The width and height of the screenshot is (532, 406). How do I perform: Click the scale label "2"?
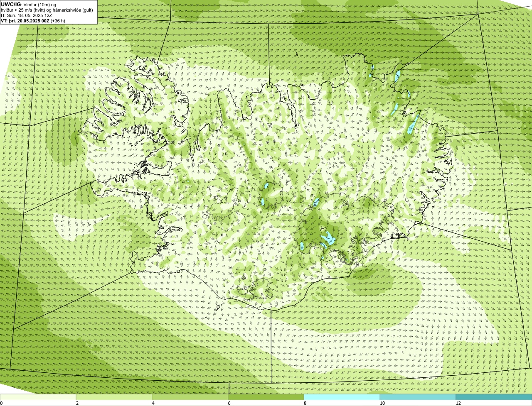[77, 403]
